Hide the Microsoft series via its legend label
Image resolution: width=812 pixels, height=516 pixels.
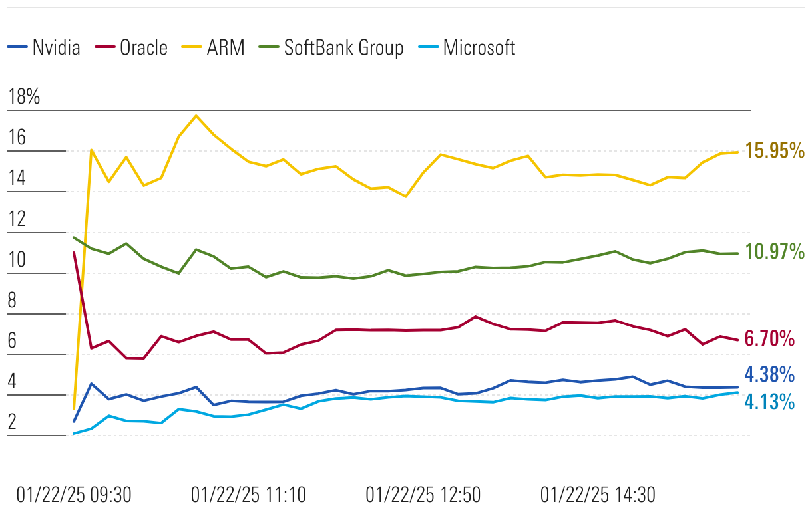(x=479, y=48)
